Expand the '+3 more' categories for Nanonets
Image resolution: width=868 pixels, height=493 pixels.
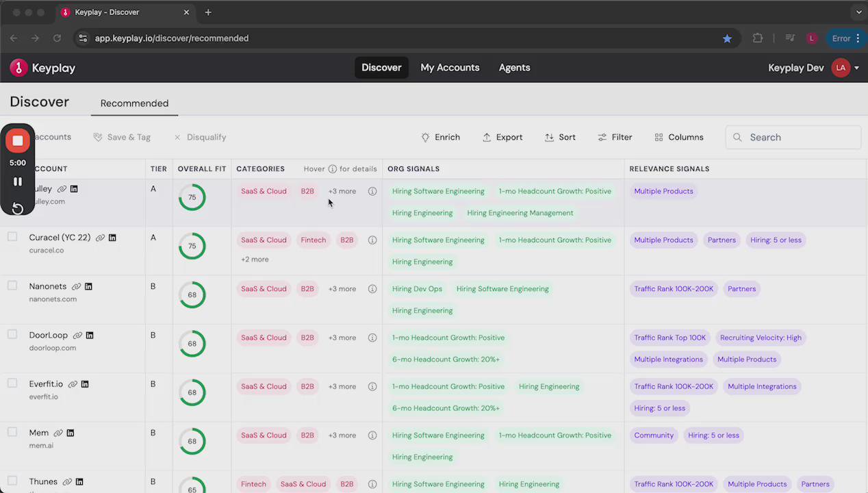click(342, 289)
